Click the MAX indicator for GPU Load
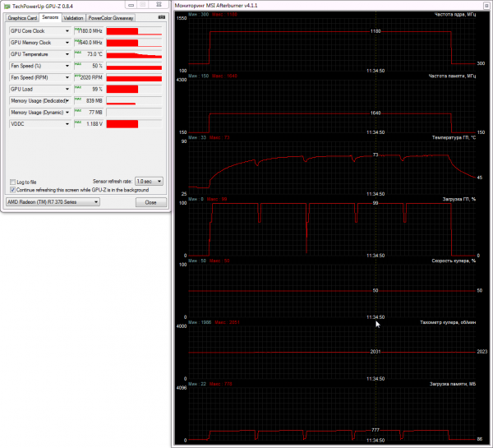 tap(78, 87)
